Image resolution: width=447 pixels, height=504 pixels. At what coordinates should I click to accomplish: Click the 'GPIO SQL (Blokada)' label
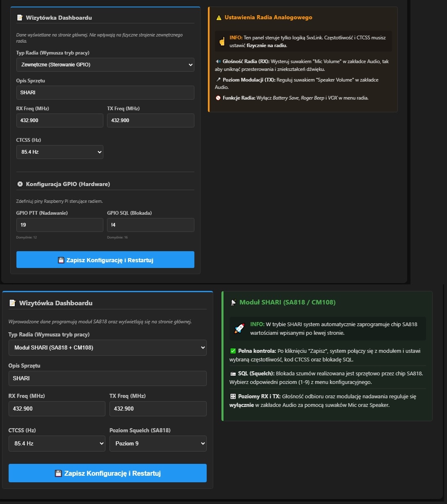[x=130, y=213]
